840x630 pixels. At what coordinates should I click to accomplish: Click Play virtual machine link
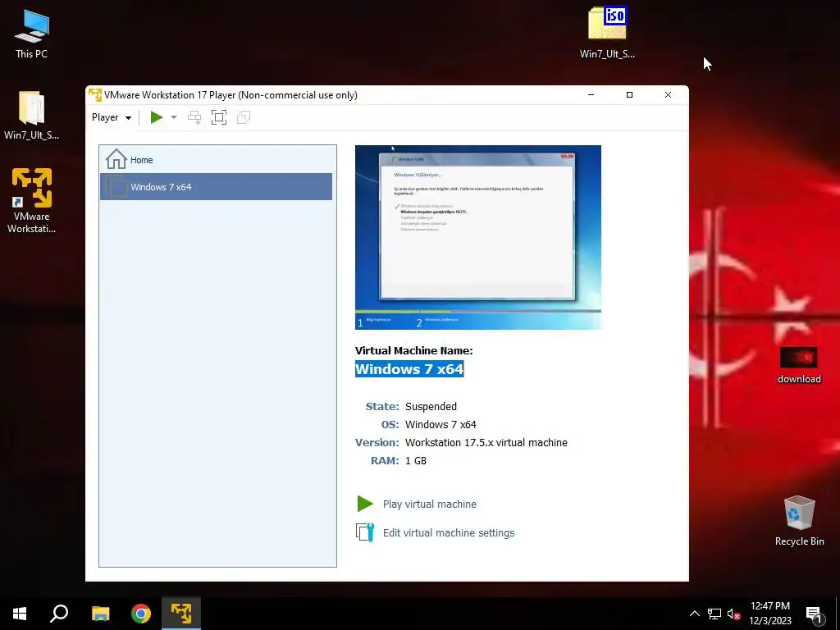coord(430,504)
